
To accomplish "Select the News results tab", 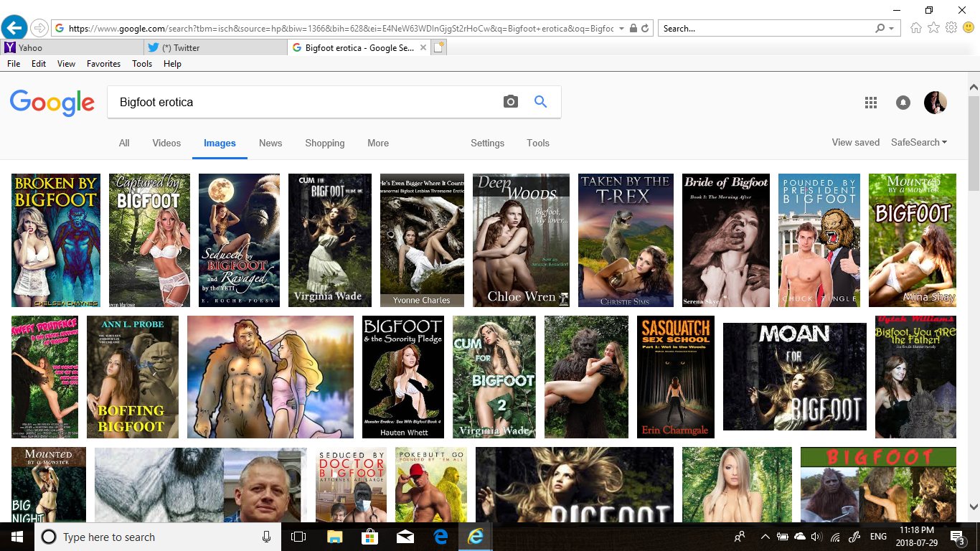I will 270,143.
